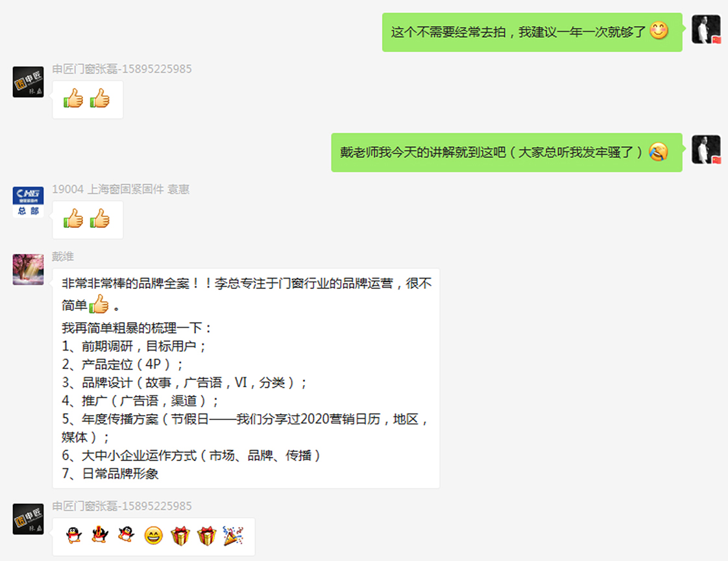The width and height of the screenshot is (728, 561).
Task: Click sender name 19004 上海窗固紧固件 袁惠
Action: pos(121,189)
